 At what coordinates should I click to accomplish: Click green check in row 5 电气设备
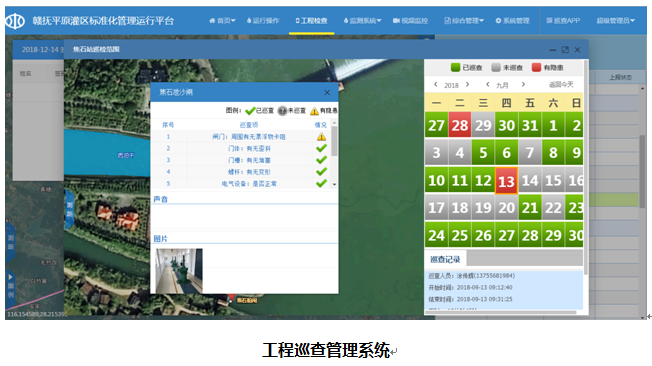coord(321,183)
